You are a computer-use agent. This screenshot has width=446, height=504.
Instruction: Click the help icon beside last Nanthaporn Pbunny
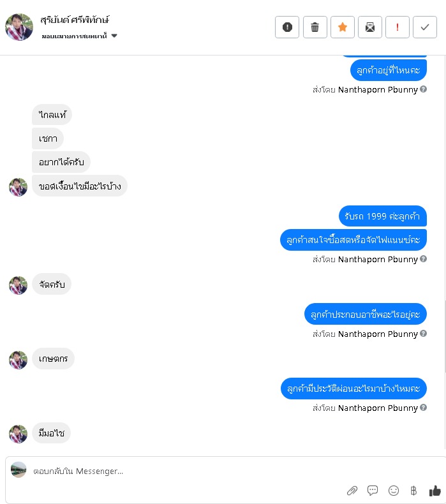[424, 407]
